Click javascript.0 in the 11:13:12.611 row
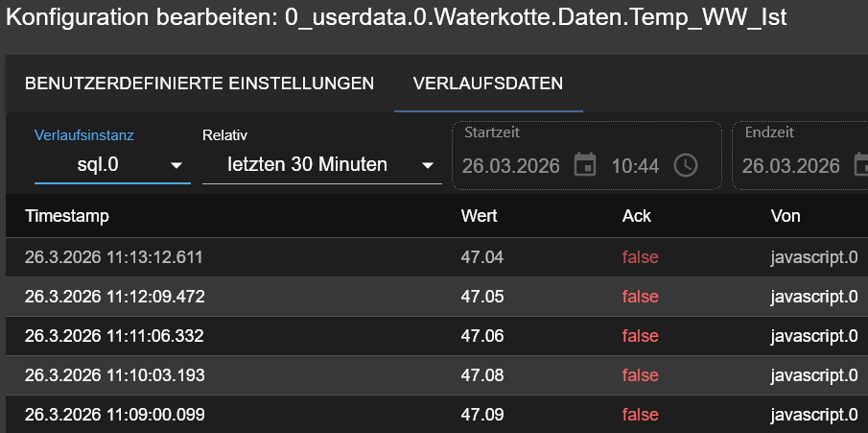868x433 pixels. coord(813,257)
